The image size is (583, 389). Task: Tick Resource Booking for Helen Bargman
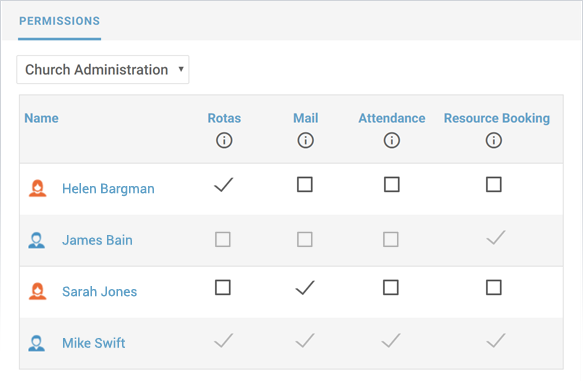point(493,184)
